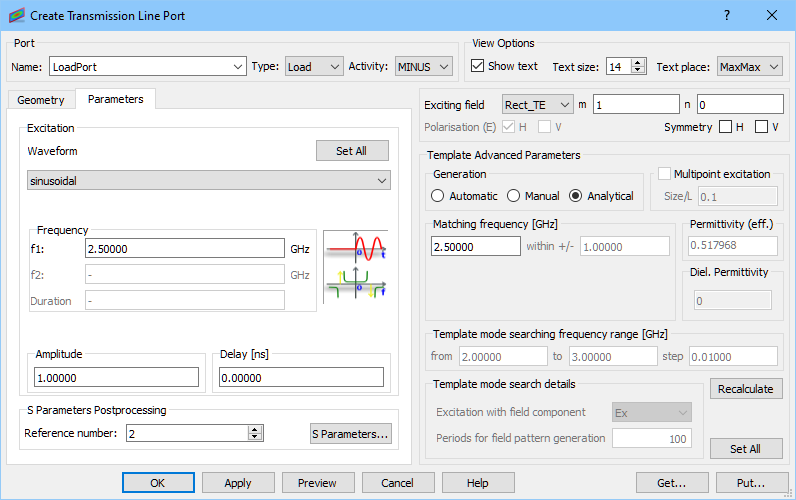Click the Put... button
Image resolution: width=796 pixels, height=500 pixels.
[752, 483]
